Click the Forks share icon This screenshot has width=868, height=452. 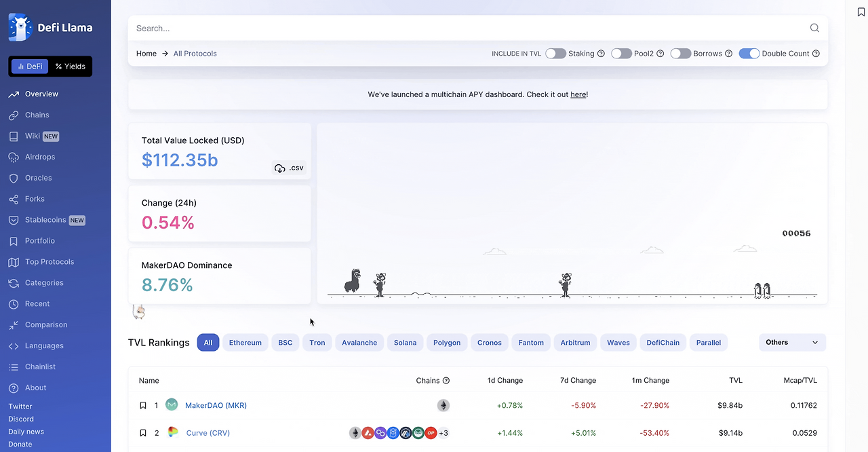tap(13, 199)
